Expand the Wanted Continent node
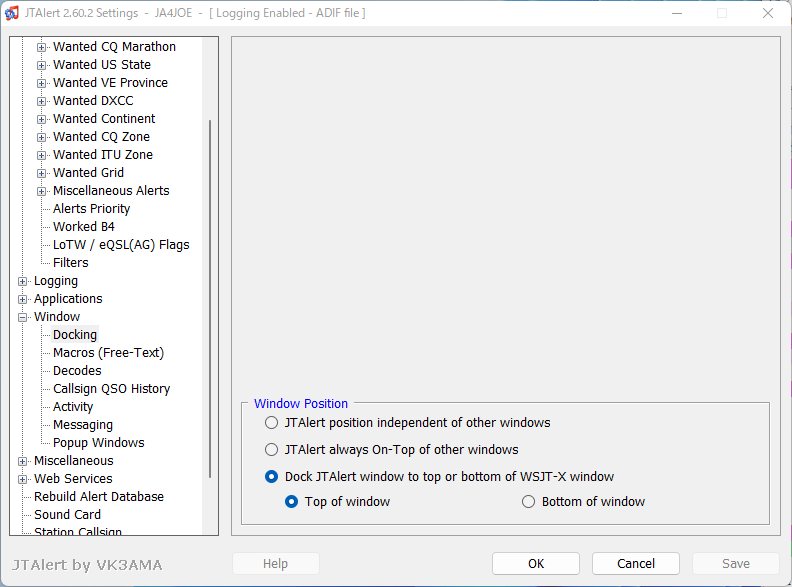 click(41, 120)
